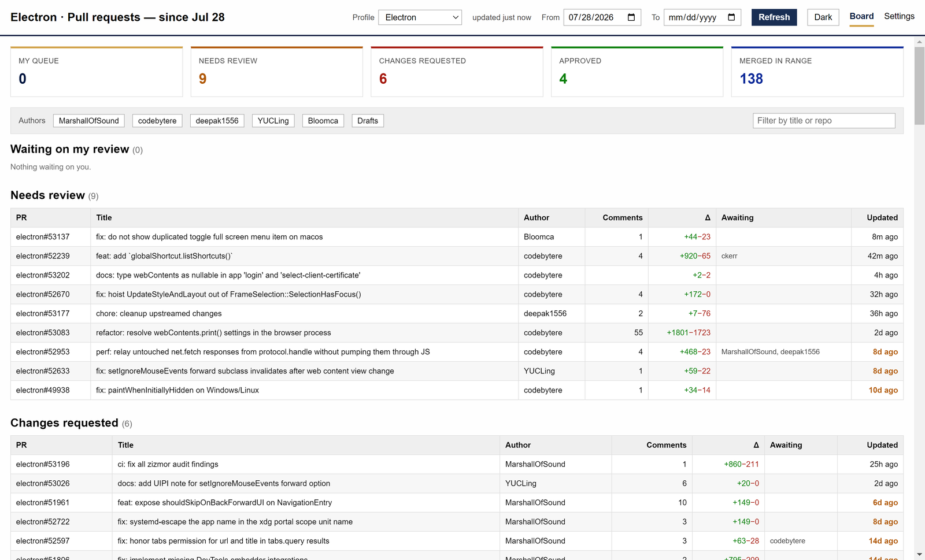The width and height of the screenshot is (925, 560).
Task: Open pull request electron#52722
Action: click(x=43, y=522)
